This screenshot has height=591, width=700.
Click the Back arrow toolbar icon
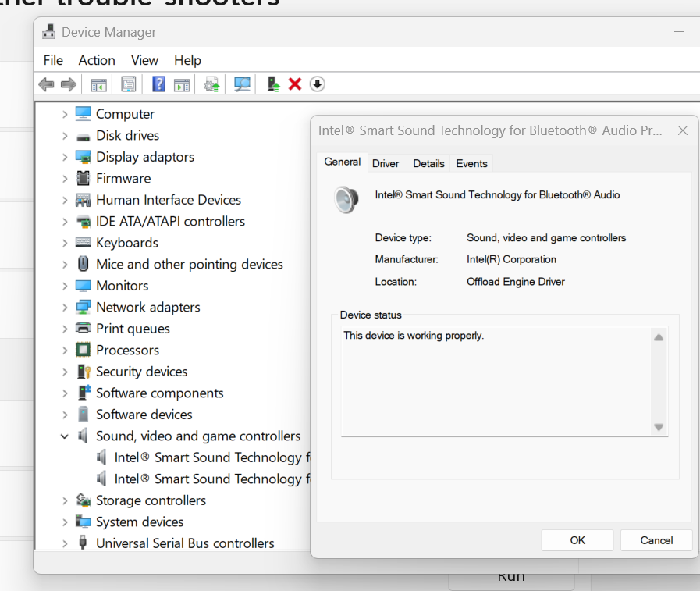pyautogui.click(x=46, y=84)
